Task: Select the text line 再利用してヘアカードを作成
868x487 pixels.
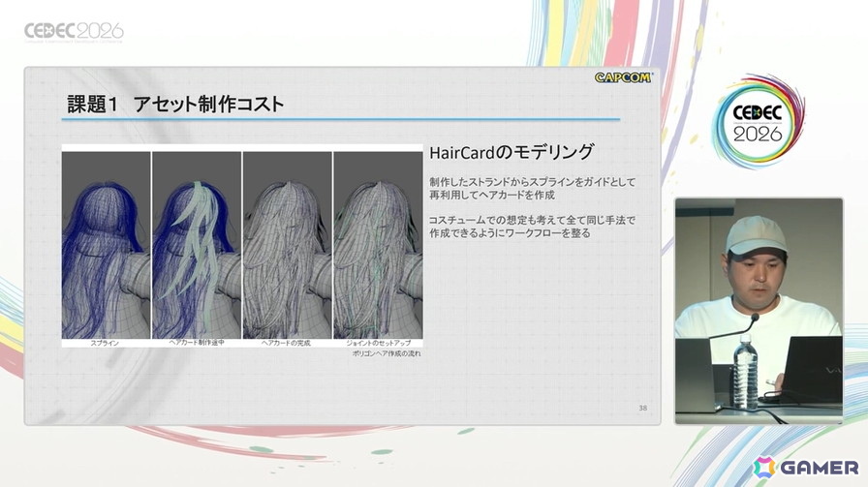Action: (x=492, y=196)
